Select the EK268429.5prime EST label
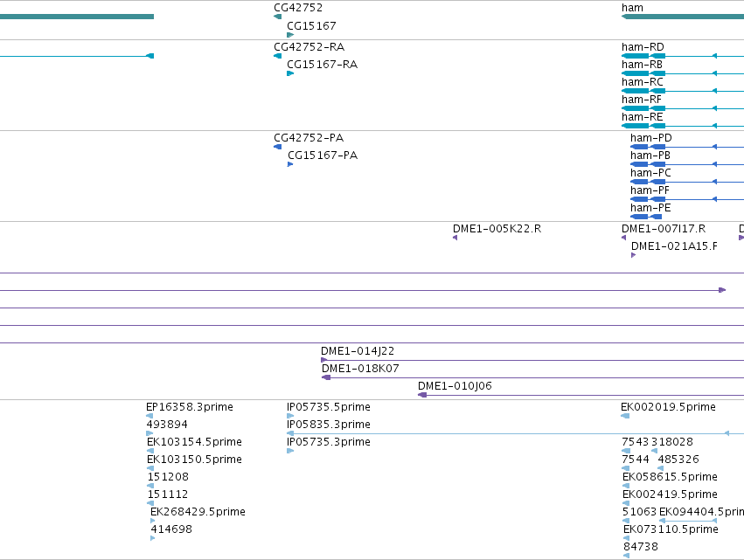744x560 pixels. 198,513
